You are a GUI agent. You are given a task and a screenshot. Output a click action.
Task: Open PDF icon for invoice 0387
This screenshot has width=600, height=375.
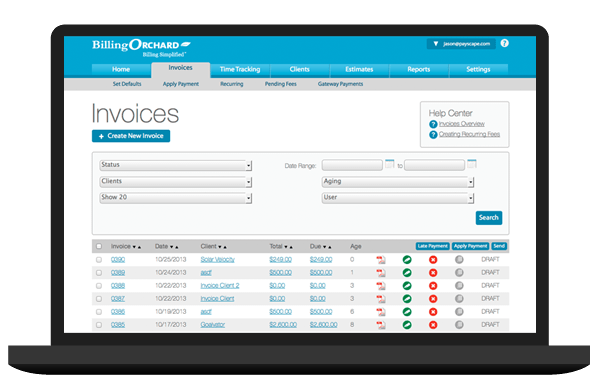[x=380, y=299]
